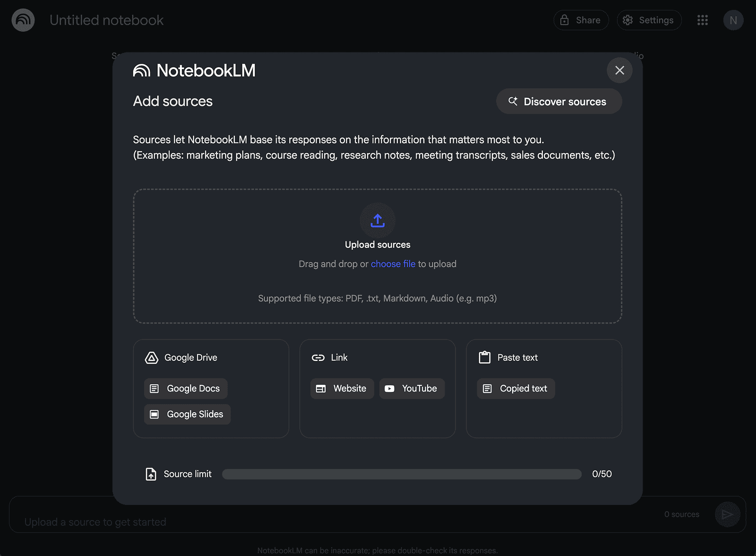Click the Supported file types text
Screen dimensions: 756x556
tap(378, 298)
